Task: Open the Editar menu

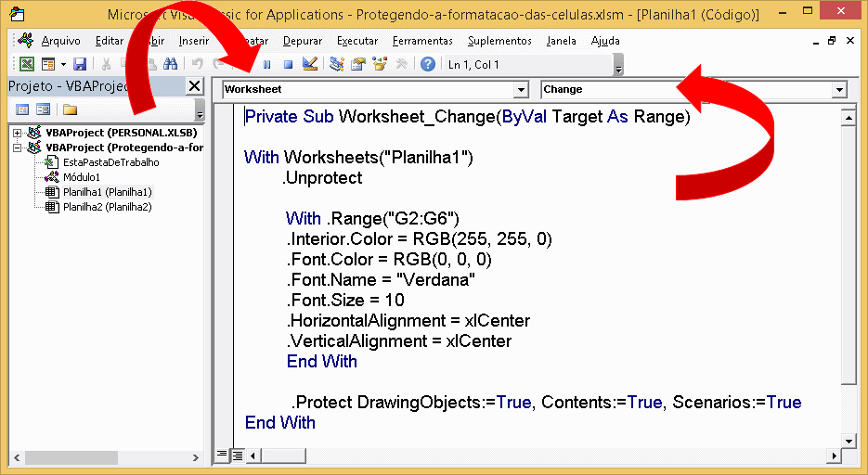Action: pos(110,41)
